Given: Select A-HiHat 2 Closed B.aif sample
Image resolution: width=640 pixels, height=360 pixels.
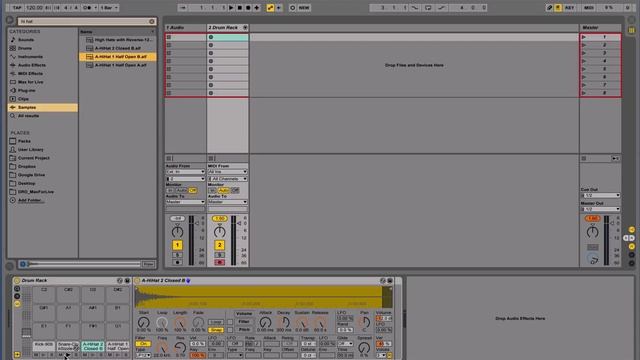Looking at the screenshot, I should point(118,48).
